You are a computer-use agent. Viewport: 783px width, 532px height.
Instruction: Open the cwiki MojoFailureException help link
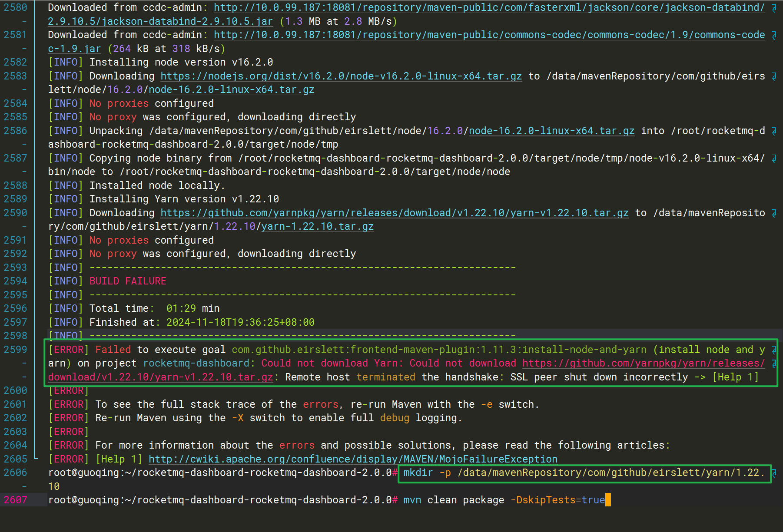(353, 459)
